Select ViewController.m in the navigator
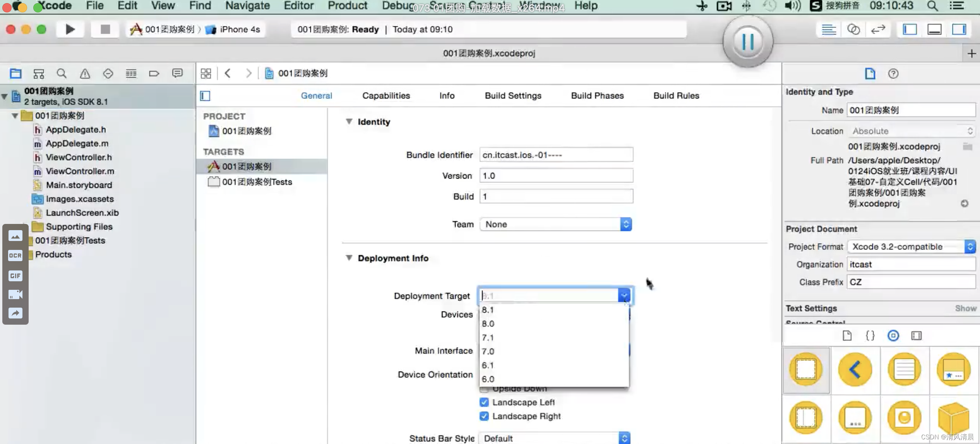 pos(80,171)
